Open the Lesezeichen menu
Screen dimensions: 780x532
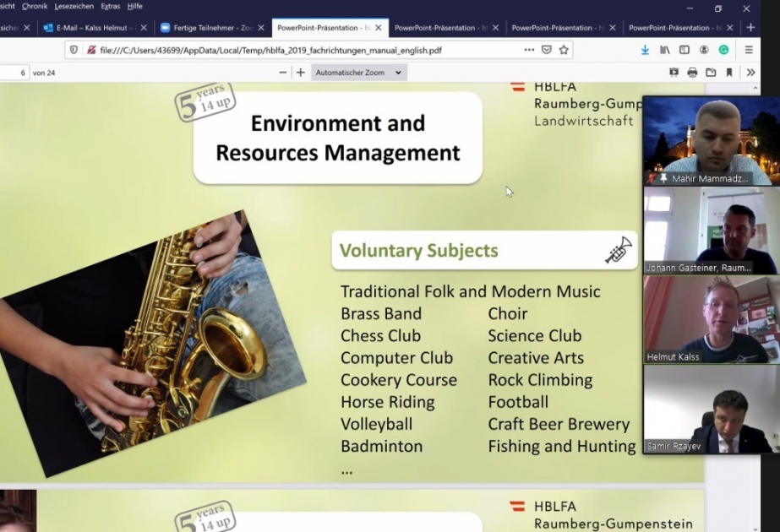(74, 6)
